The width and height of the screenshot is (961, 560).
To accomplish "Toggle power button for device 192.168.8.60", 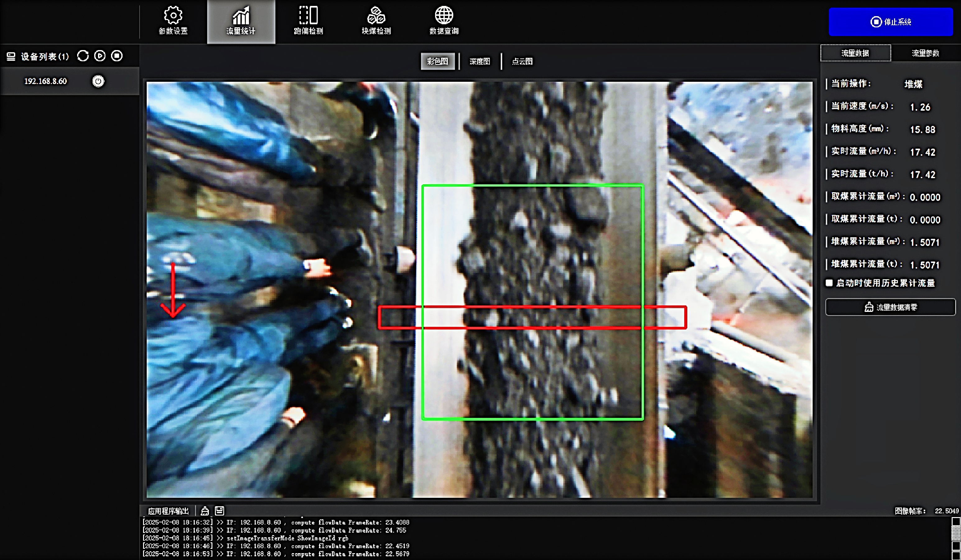I will [98, 81].
